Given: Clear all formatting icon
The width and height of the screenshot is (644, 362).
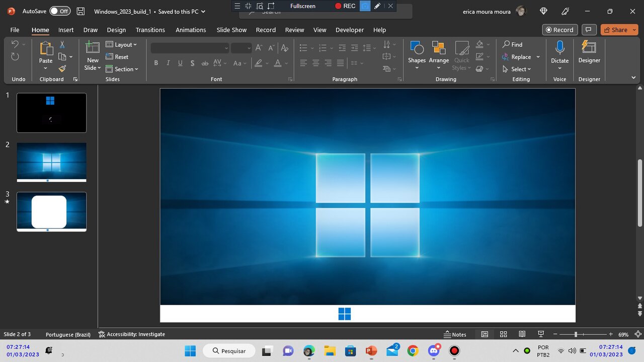Looking at the screenshot, I should click(x=285, y=48).
